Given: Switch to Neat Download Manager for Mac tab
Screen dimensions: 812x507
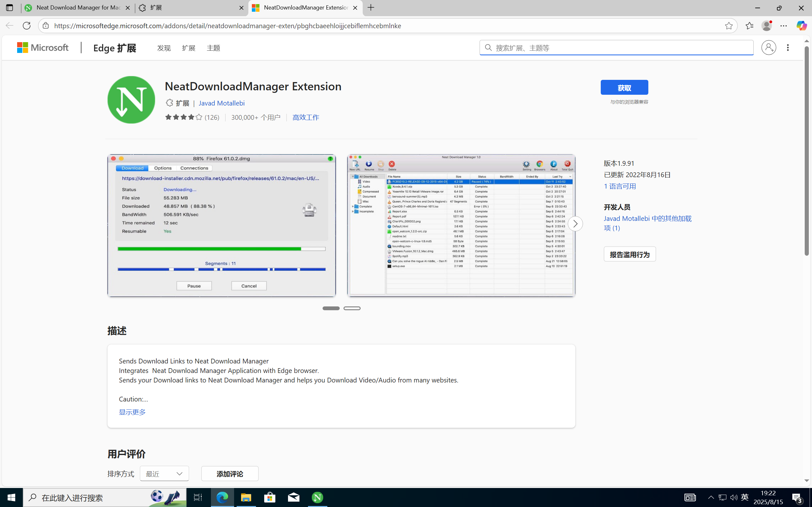Looking at the screenshot, I should coord(78,8).
